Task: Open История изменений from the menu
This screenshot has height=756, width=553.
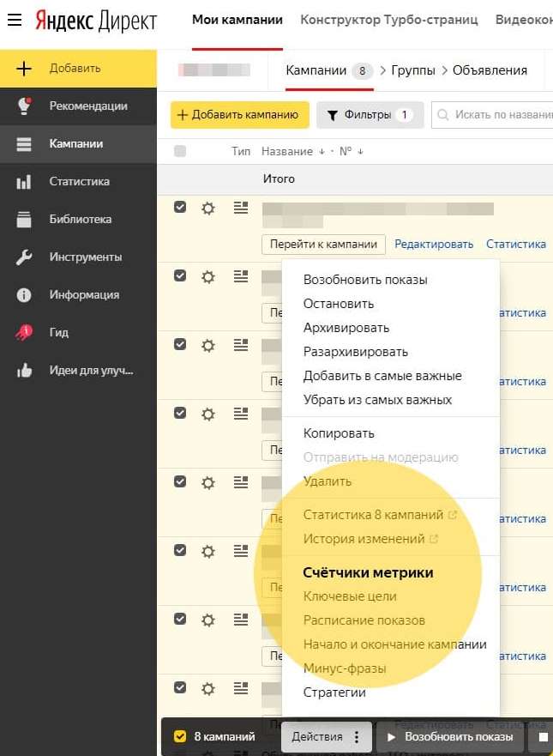Action: pyautogui.click(x=364, y=539)
